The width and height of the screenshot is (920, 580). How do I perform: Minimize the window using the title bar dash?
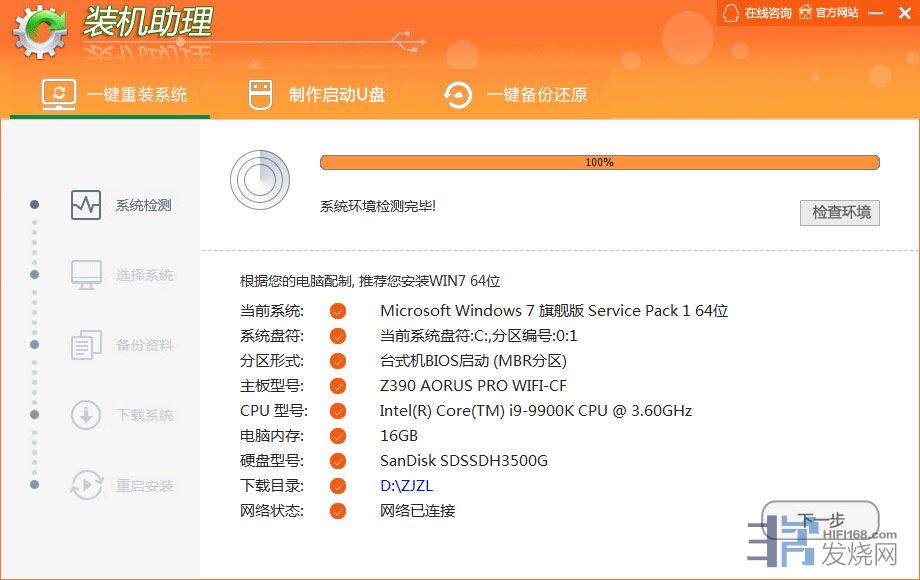pyautogui.click(x=876, y=13)
